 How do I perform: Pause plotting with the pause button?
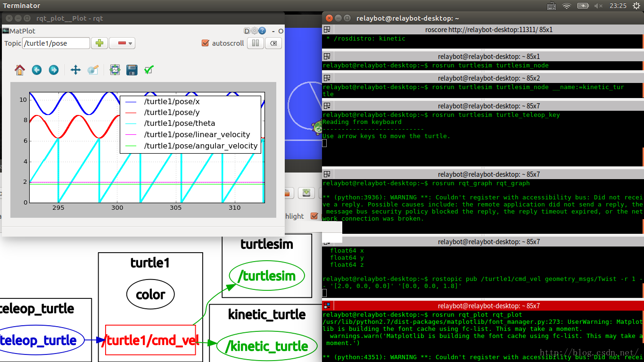[x=255, y=43]
